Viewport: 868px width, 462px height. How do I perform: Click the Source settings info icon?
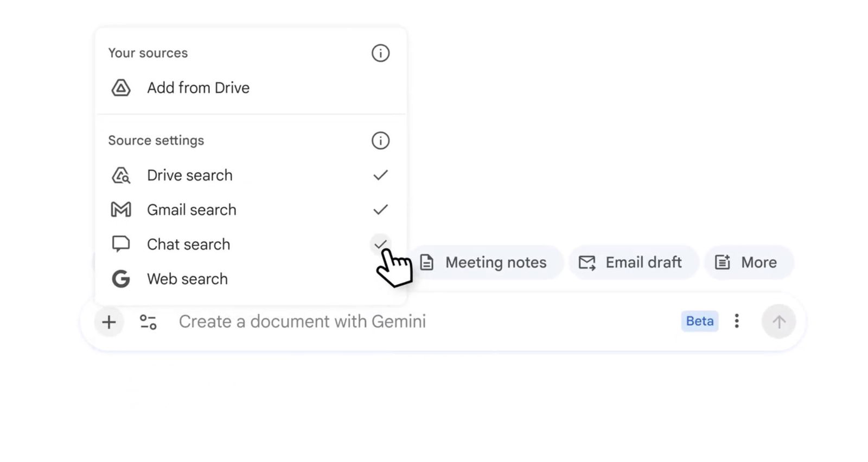click(380, 140)
